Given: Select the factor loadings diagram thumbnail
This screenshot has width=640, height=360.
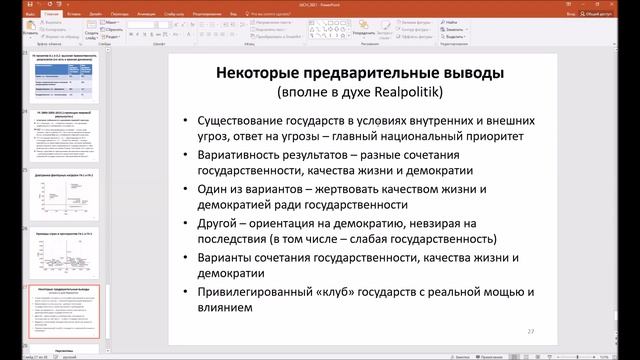Looking at the screenshot, I should click(x=64, y=195).
